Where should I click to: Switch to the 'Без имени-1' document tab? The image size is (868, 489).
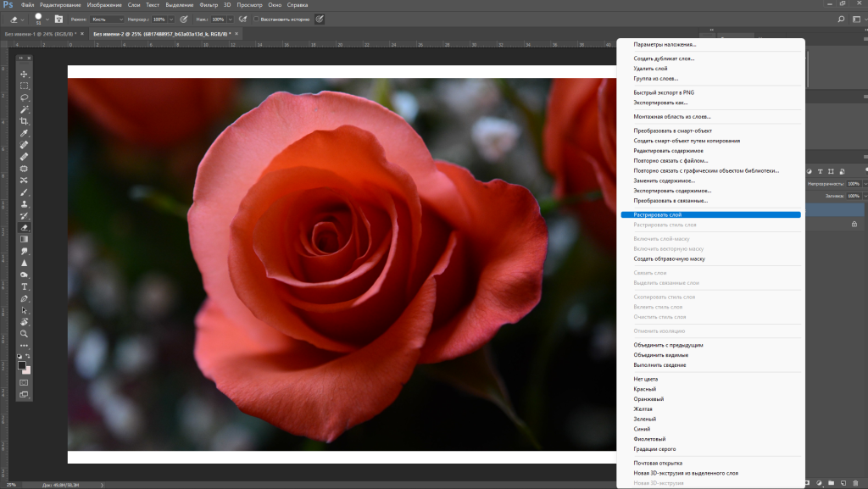(39, 34)
